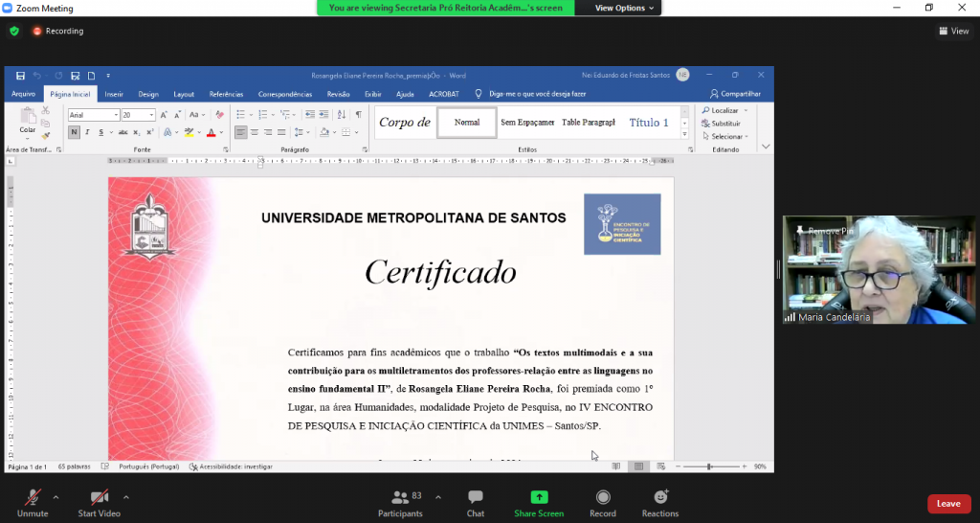Switch to the ACROBAT tab
Screen dimensions: 980x523
point(444,95)
